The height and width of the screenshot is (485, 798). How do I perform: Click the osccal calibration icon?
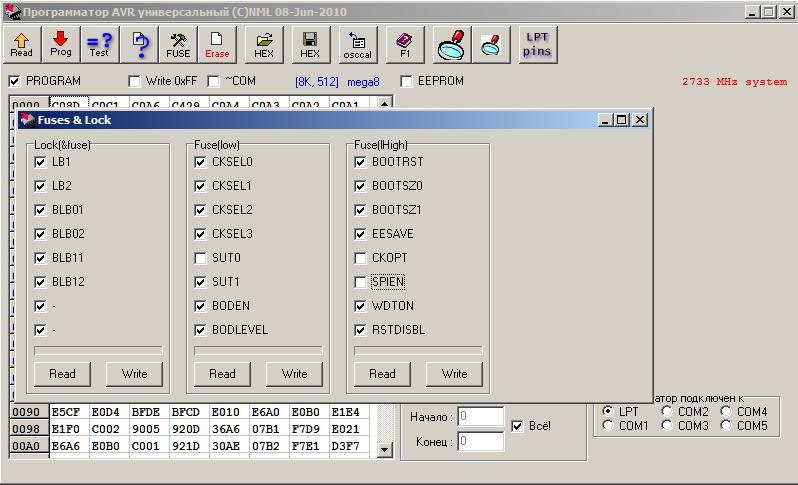357,44
